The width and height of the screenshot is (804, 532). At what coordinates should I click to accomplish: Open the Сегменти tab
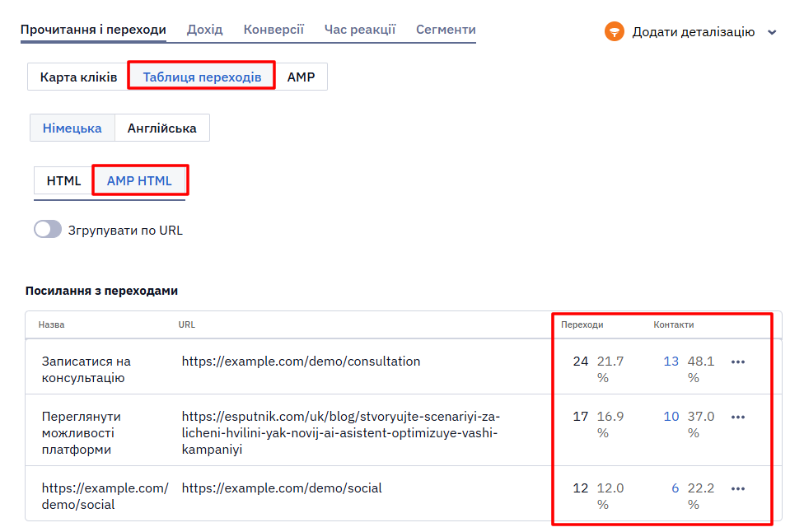click(446, 29)
